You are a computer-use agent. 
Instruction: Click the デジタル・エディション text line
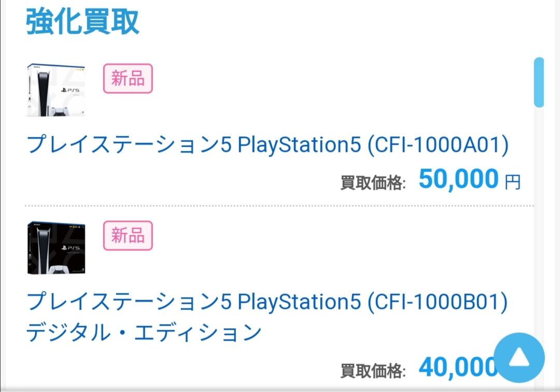tap(144, 333)
